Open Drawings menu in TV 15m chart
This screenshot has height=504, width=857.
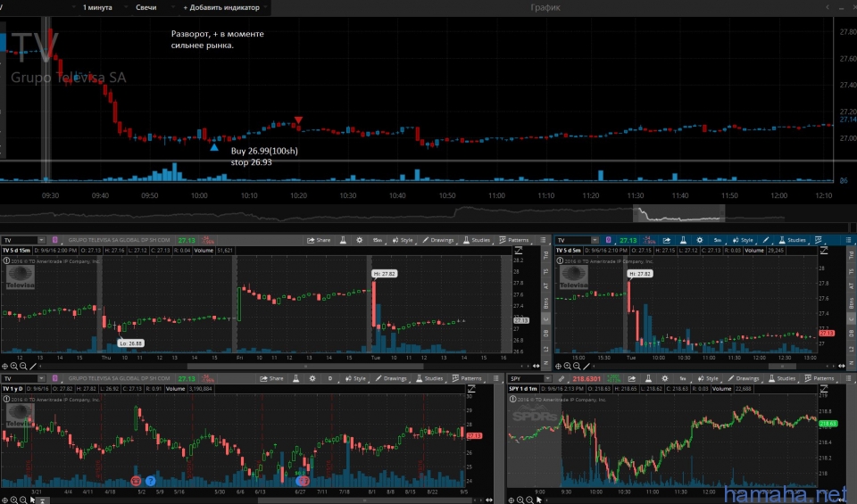[437, 240]
